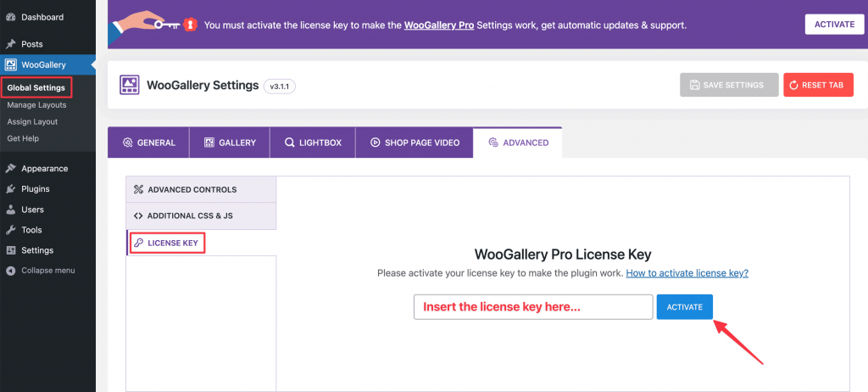This screenshot has width=868, height=392.
Task: Click the Collapse menu arrow icon
Action: pos(10,272)
